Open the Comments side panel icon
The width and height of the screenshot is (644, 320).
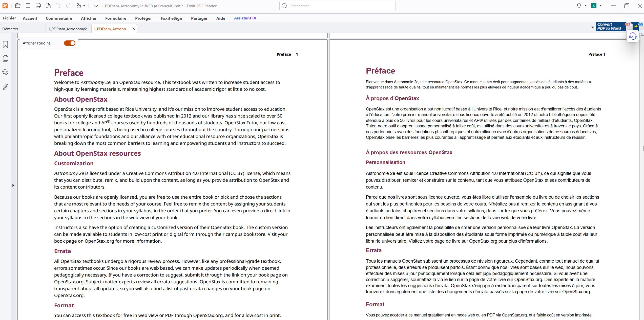pos(5,72)
